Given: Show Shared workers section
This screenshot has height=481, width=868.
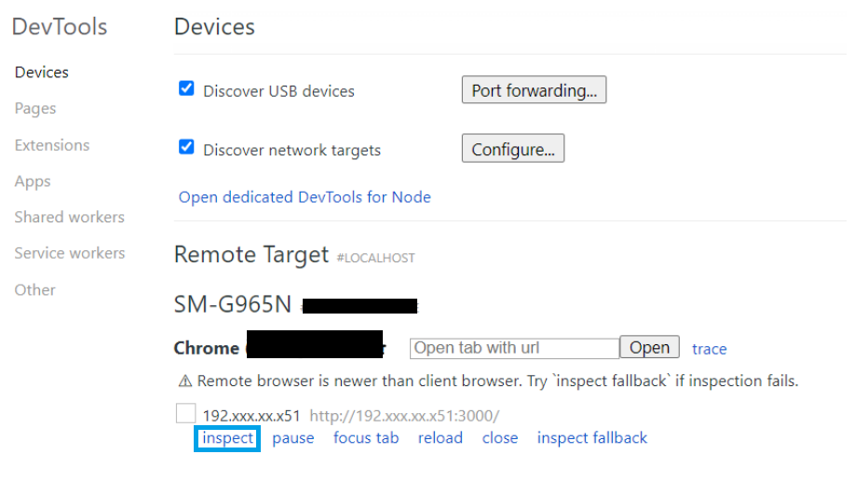Looking at the screenshot, I should (70, 218).
